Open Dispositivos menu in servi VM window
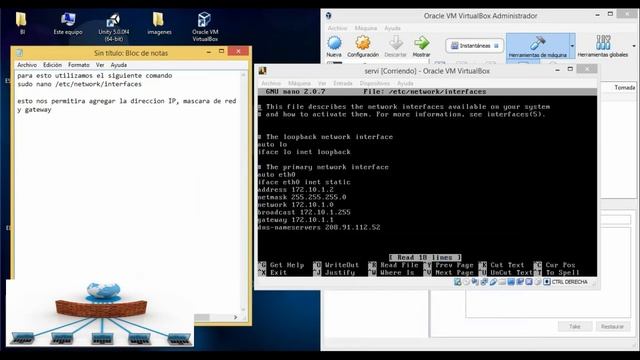 (x=375, y=83)
